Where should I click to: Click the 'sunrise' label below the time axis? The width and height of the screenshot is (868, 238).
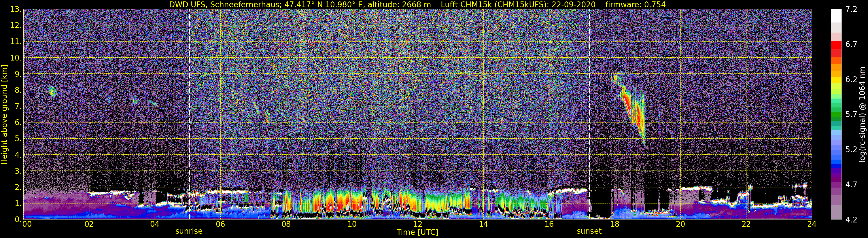click(189, 231)
